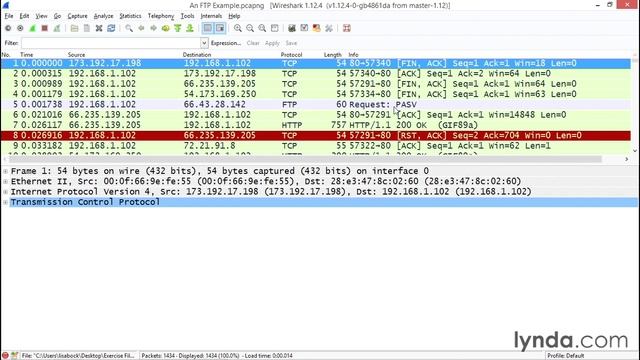Toggle packet list colorization
The width and height of the screenshot is (640, 360).
click(207, 28)
